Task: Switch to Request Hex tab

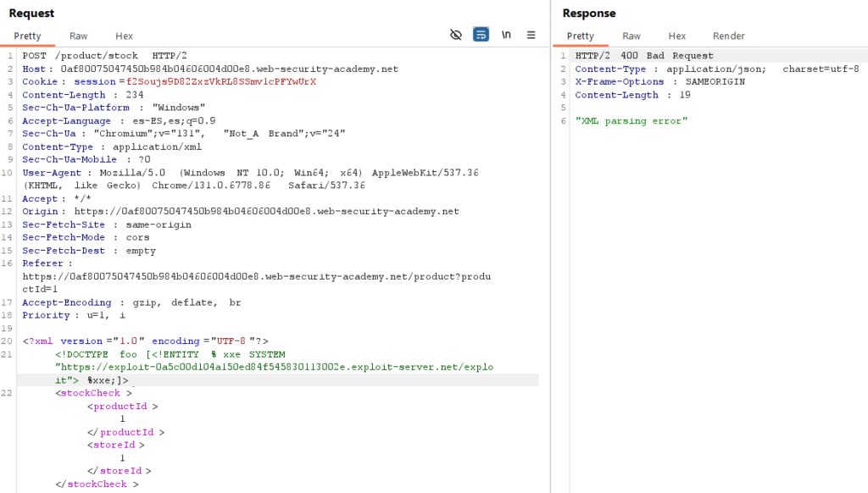Action: pyautogui.click(x=124, y=36)
